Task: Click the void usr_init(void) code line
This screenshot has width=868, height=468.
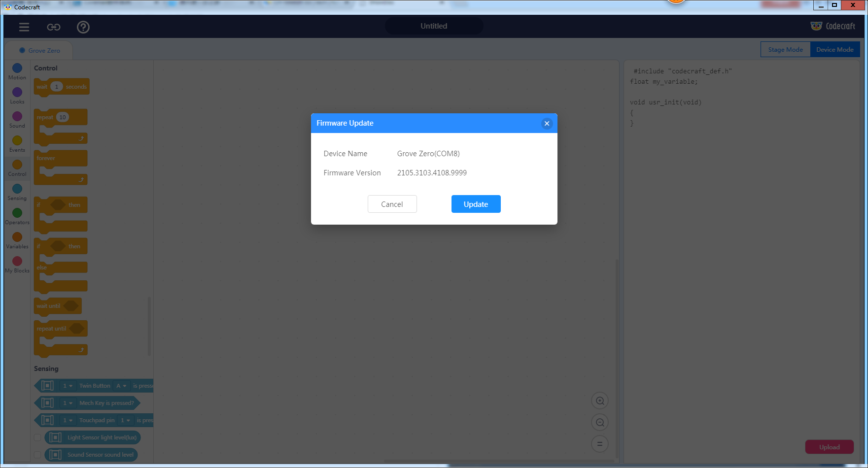Action: [x=665, y=102]
